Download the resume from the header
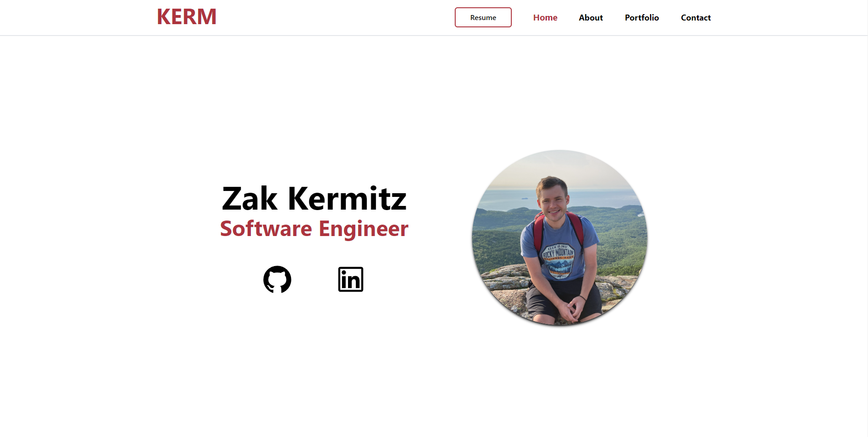Viewport: 868px width, 437px height. click(483, 17)
